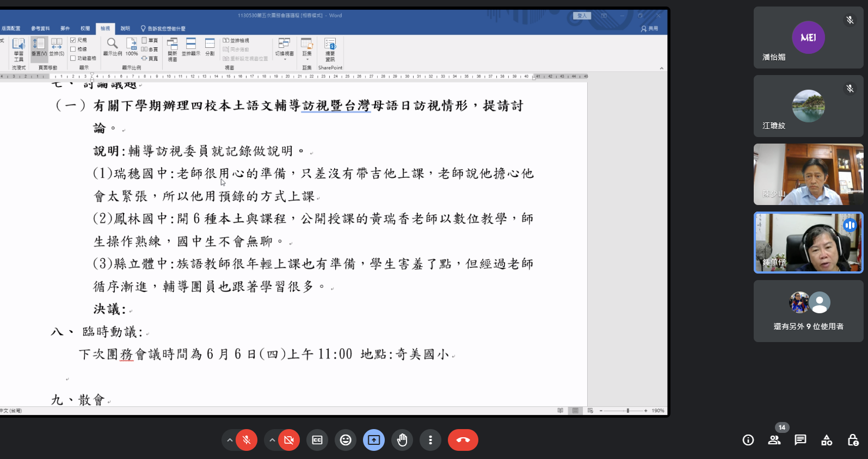
Task: Click the Word zoom slider handle
Action: click(x=627, y=411)
